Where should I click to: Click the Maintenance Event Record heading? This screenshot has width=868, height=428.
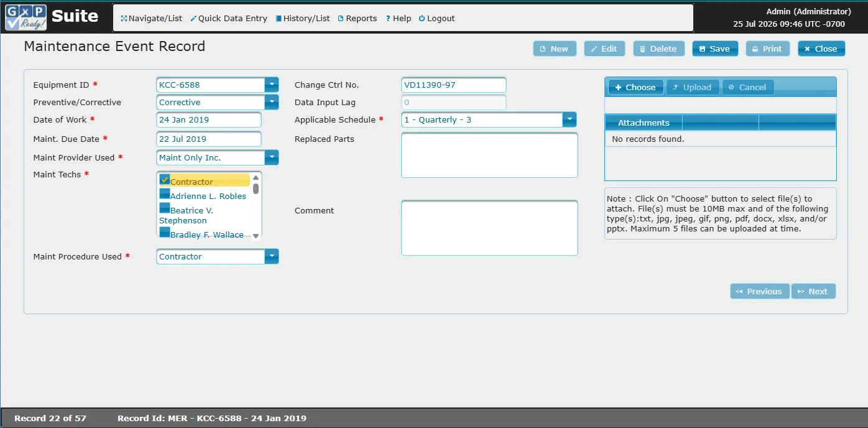point(114,47)
